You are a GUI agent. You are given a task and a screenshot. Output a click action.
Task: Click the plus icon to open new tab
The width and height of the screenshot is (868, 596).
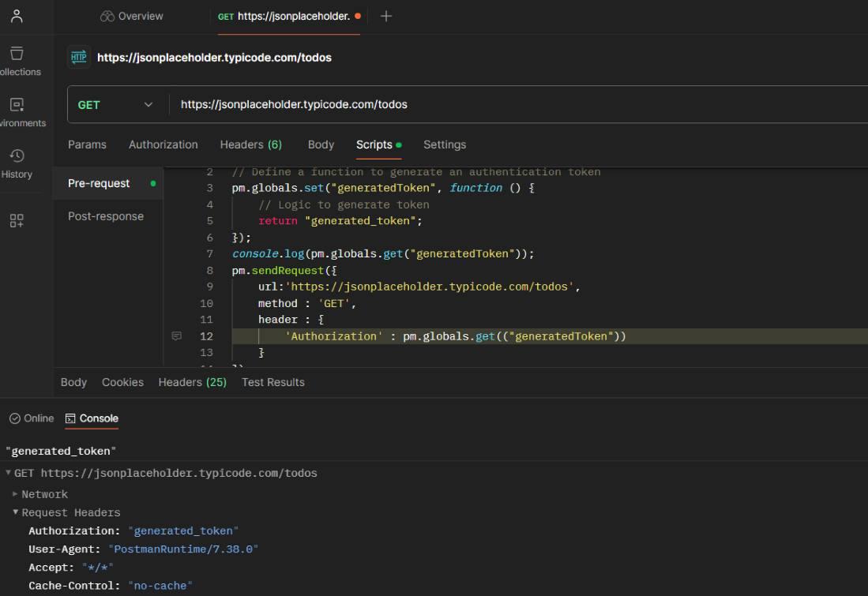(386, 16)
